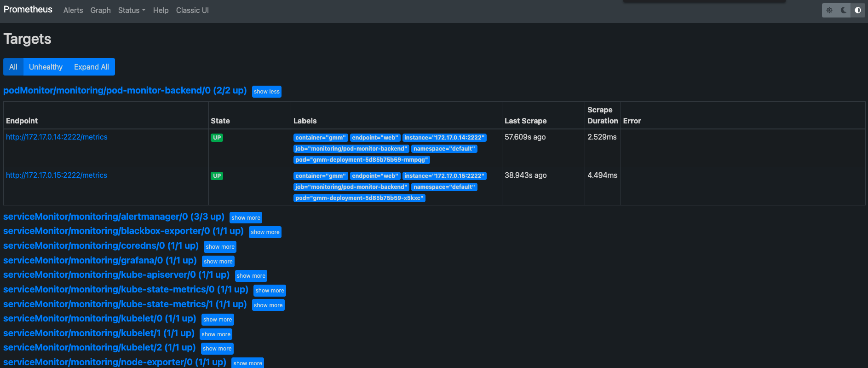868x368 pixels.
Task: Enable dark theme with moon icon
Action: coord(844,10)
